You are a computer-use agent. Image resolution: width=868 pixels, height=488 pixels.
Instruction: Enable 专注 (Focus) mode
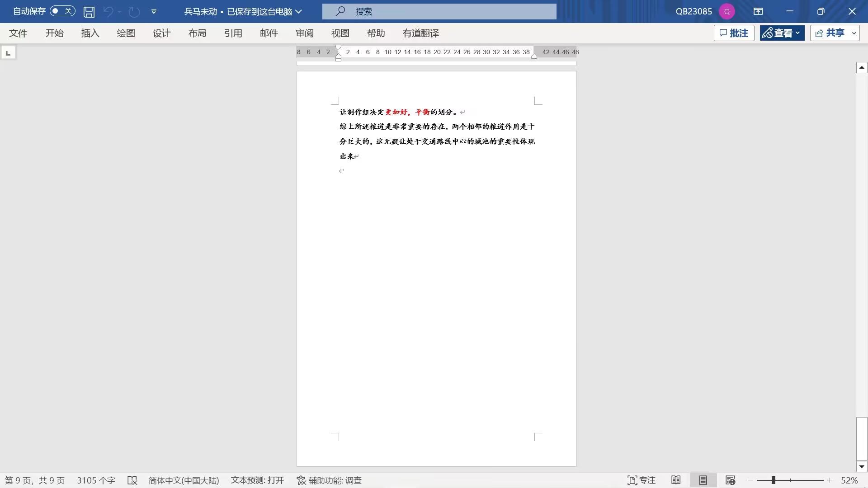[641, 480]
